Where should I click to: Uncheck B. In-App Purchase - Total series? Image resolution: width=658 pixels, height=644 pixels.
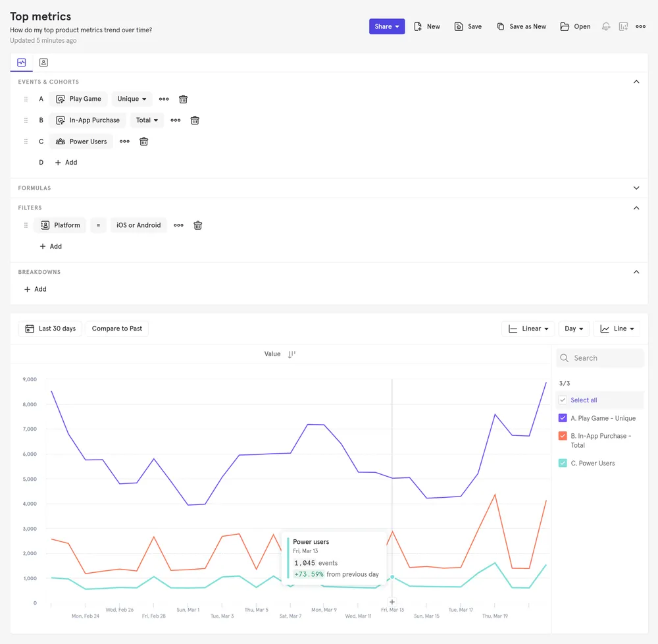563,436
